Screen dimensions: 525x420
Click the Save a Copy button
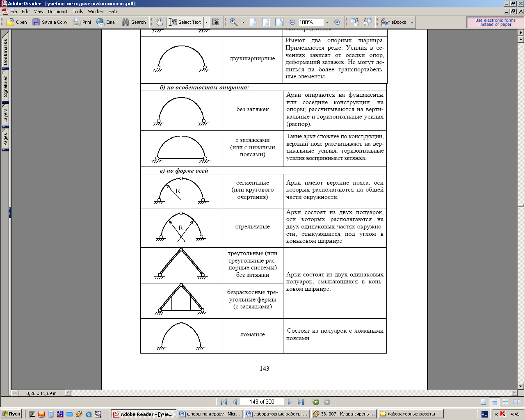(50, 22)
